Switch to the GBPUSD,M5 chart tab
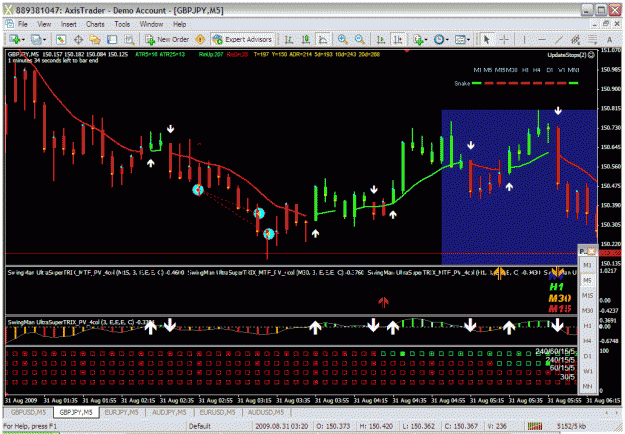Viewport: 625px width, 434px height. coord(28,412)
